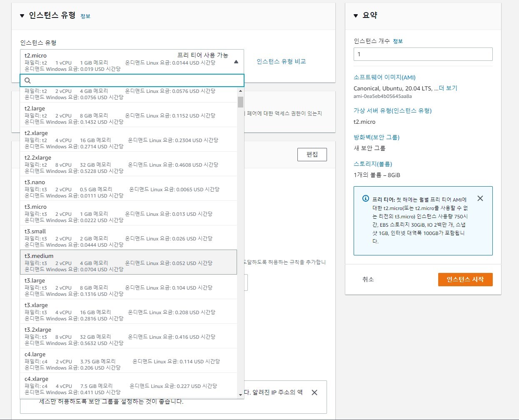The height and width of the screenshot is (420, 519).
Task: Choose t3.large instance type option
Action: 128,287
